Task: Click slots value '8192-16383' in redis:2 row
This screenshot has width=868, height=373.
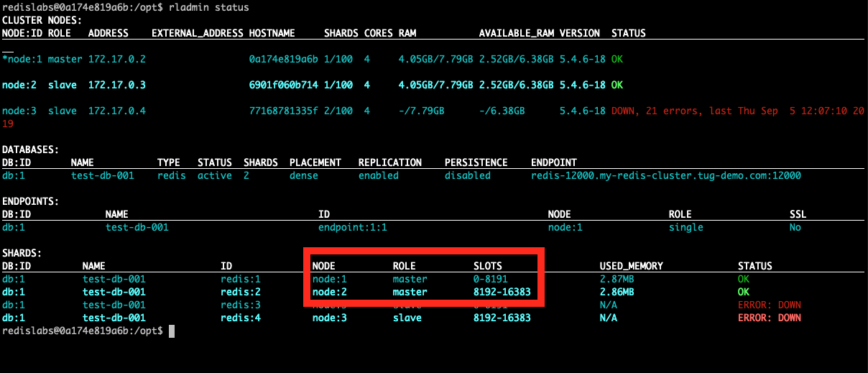Action: (x=502, y=292)
